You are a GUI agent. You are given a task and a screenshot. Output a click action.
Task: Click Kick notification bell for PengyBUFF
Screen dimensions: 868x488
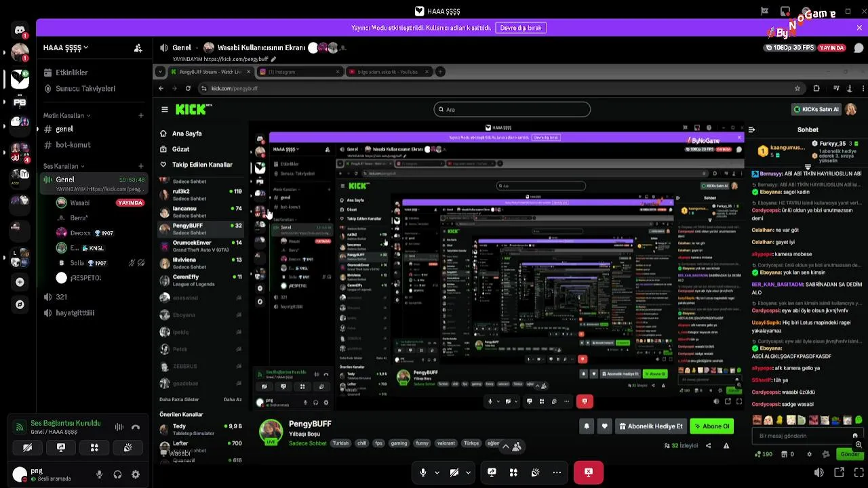(x=587, y=426)
